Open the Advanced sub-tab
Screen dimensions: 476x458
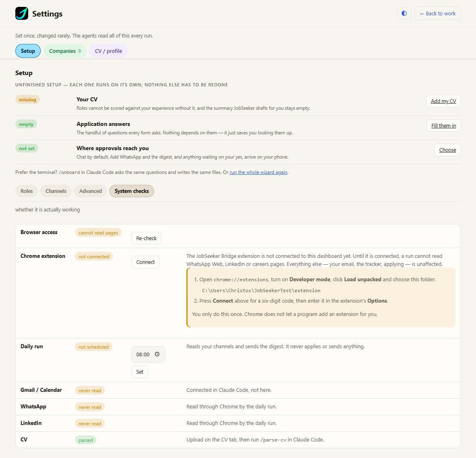[90, 191]
